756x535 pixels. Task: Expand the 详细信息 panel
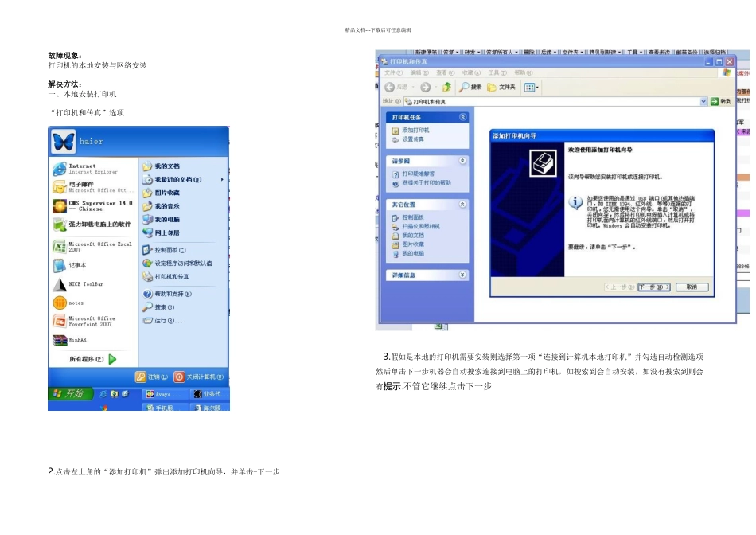click(463, 275)
